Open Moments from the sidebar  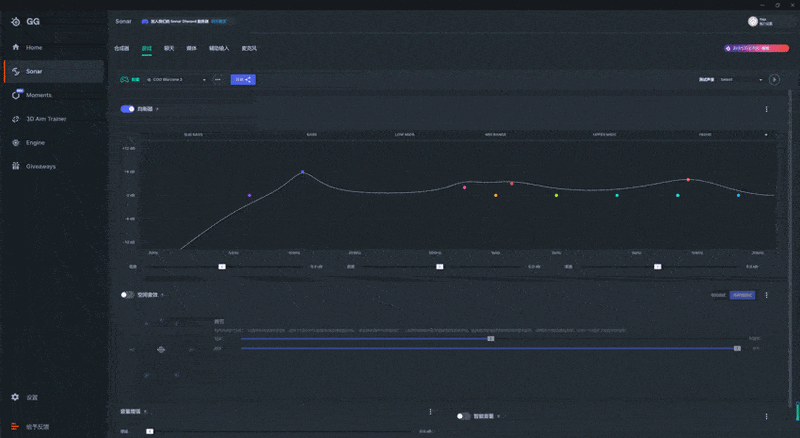pyautogui.click(x=38, y=95)
